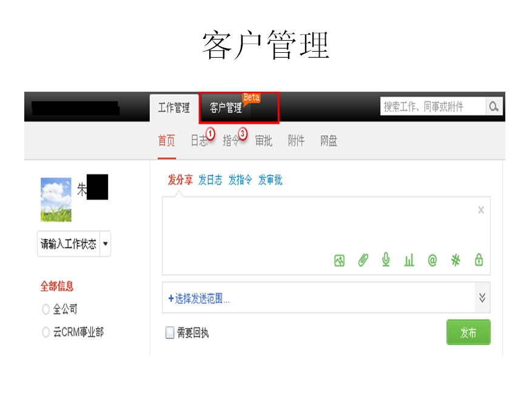Screen dimensions: 532x399
Task: Open the image upload icon in composer
Action: point(338,260)
